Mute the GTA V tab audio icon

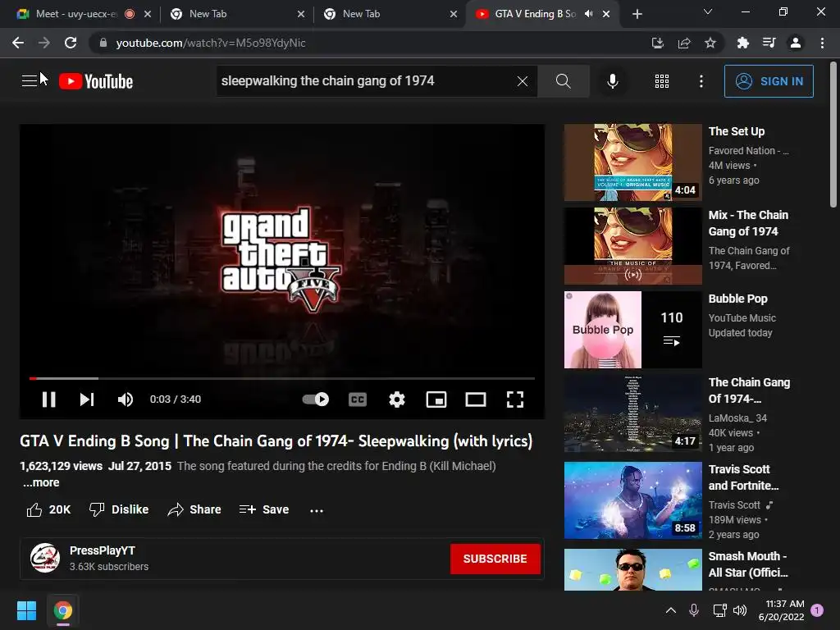point(588,14)
